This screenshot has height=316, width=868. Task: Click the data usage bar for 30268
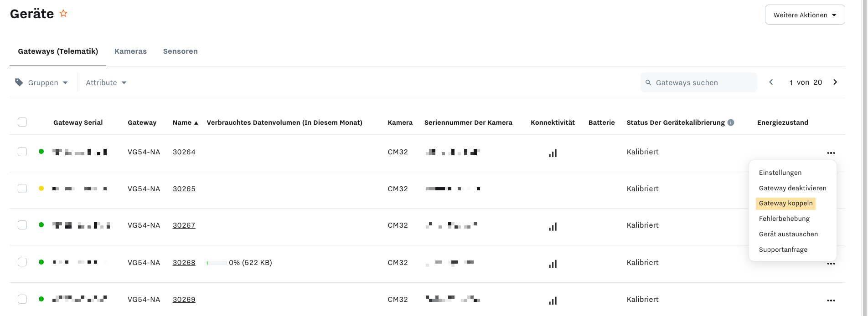[217, 263]
